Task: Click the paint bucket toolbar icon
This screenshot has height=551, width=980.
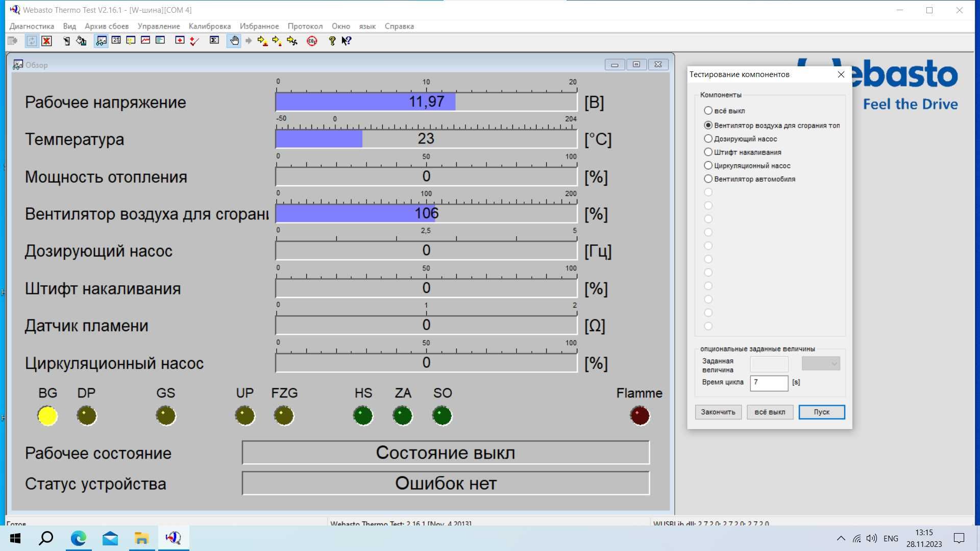Action: [x=81, y=41]
